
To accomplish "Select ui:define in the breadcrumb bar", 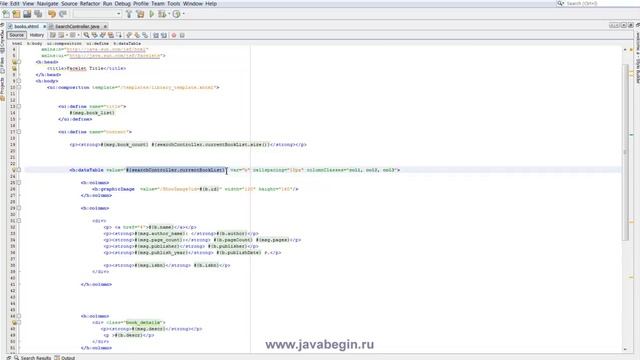I will (98, 43).
